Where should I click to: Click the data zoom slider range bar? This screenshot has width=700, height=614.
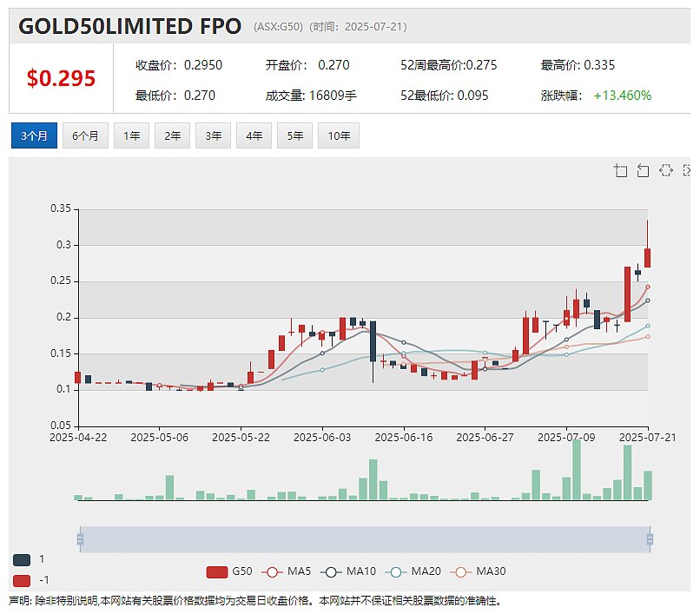pyautogui.click(x=365, y=539)
